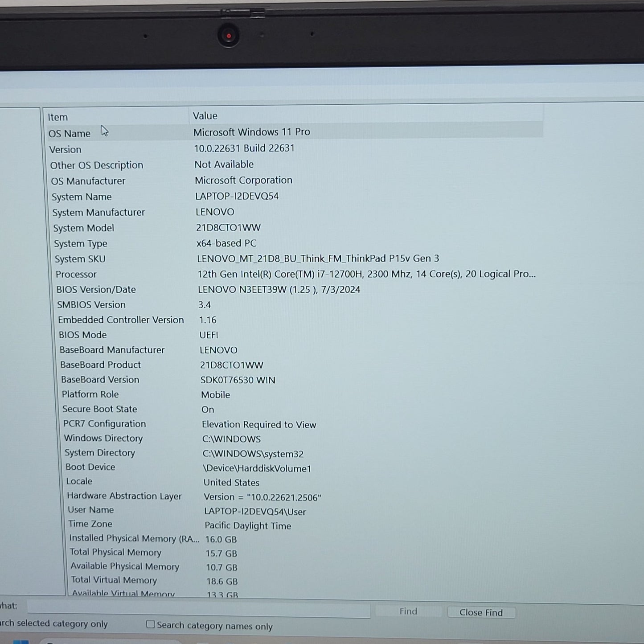This screenshot has width=644, height=644.
Task: Click Pacific Daylight Time value
Action: [x=248, y=525]
